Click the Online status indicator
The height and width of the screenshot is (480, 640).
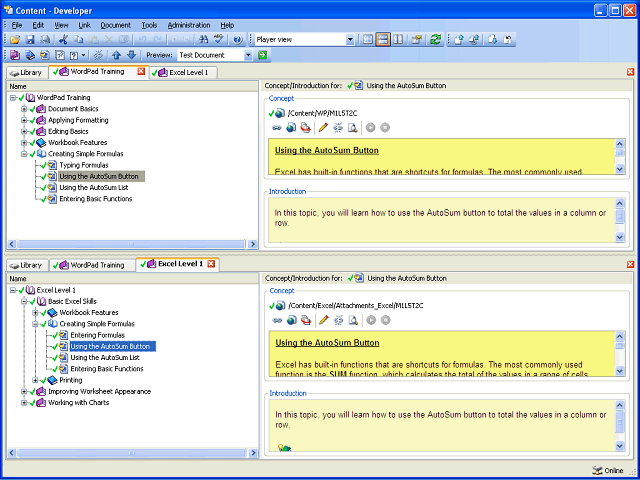608,471
